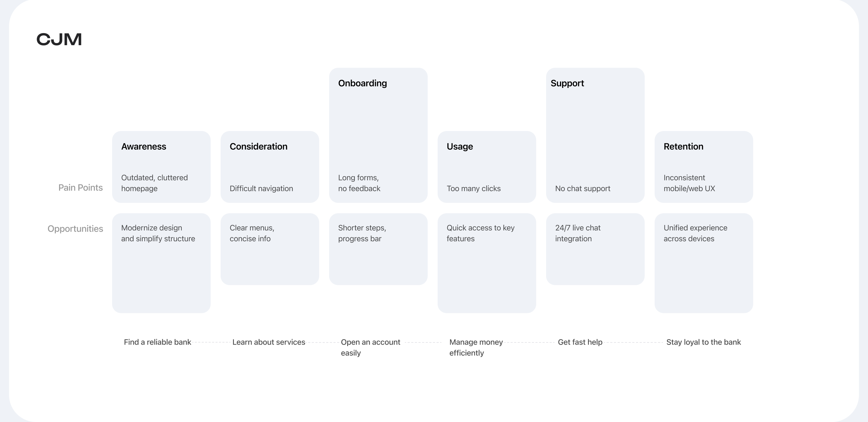Click the 'Find a reliable bank' goal
This screenshot has height=422, width=868.
pos(157,342)
